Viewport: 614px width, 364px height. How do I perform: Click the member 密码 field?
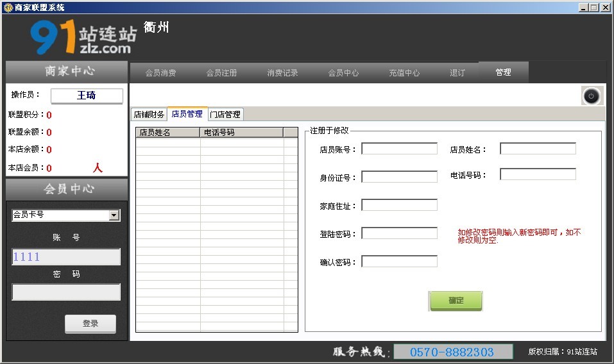pyautogui.click(x=66, y=292)
